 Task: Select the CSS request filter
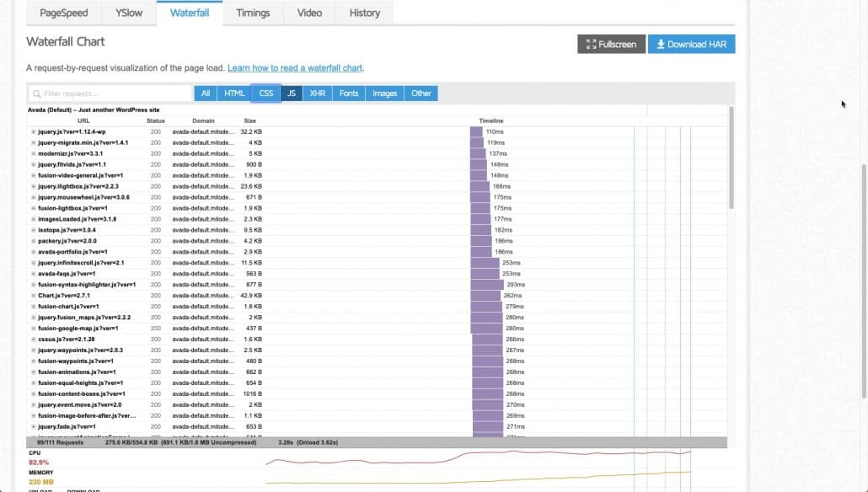pos(265,94)
